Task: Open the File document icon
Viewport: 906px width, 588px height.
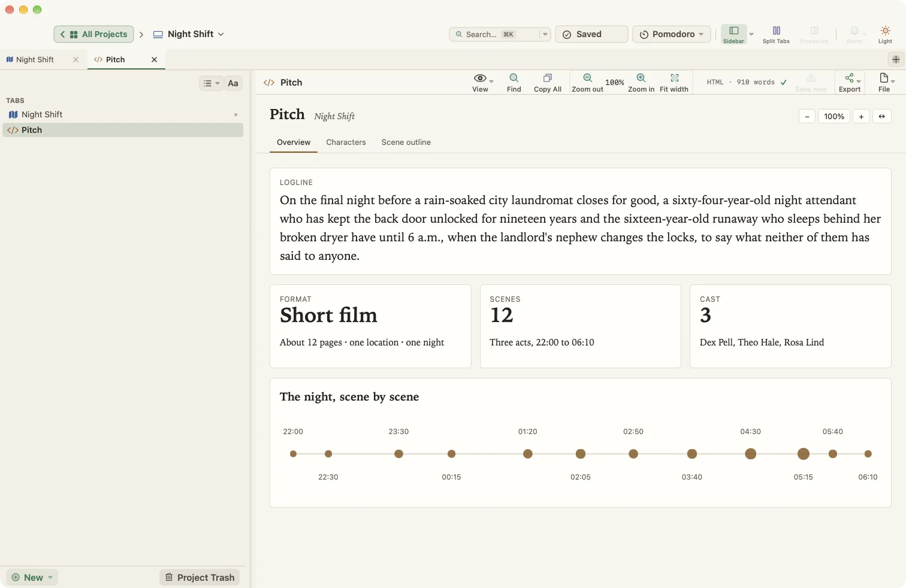Action: click(883, 78)
